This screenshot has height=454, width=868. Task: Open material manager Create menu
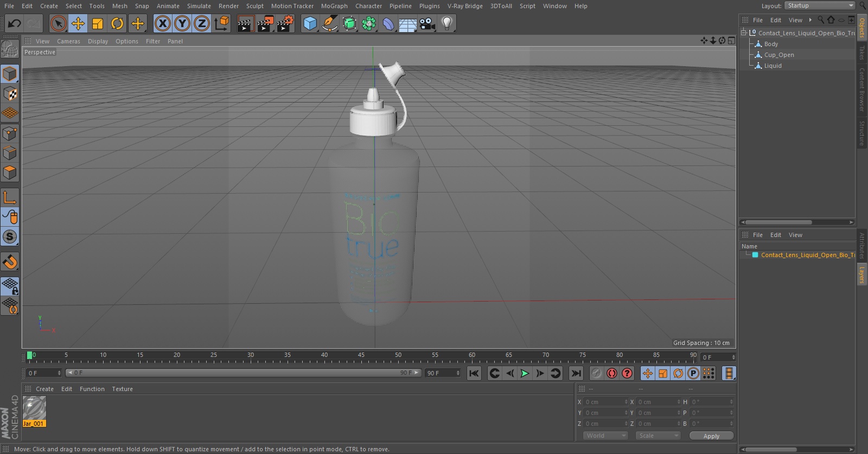click(x=44, y=389)
